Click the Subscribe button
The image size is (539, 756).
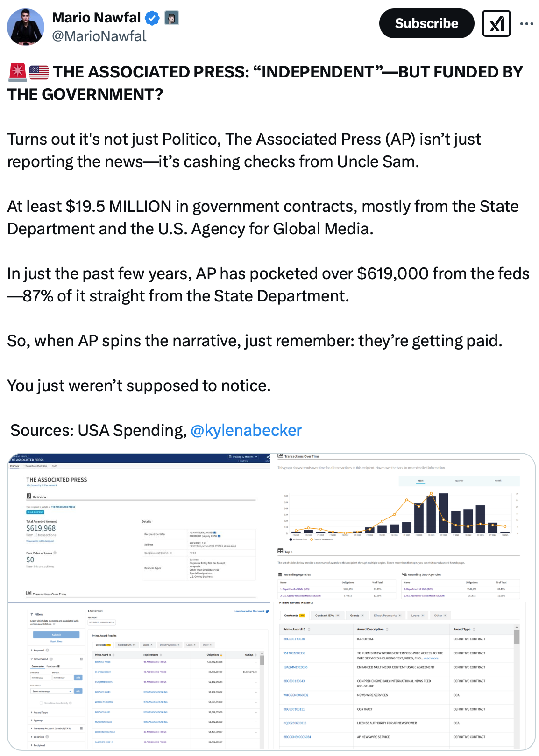pyautogui.click(x=426, y=23)
